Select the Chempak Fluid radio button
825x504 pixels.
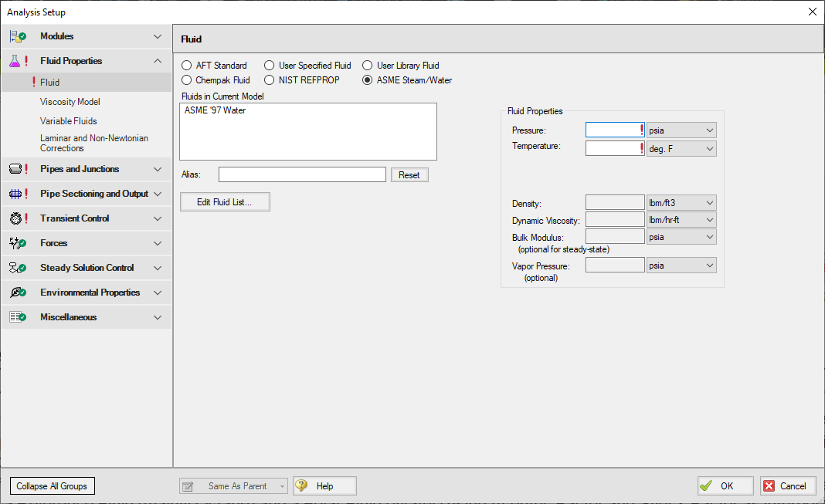point(187,79)
